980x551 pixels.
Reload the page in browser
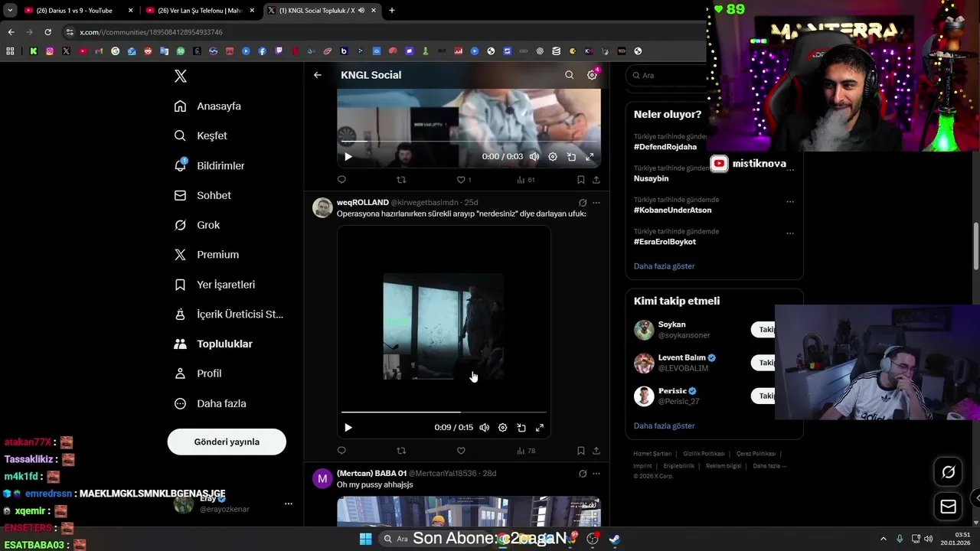coord(47,32)
